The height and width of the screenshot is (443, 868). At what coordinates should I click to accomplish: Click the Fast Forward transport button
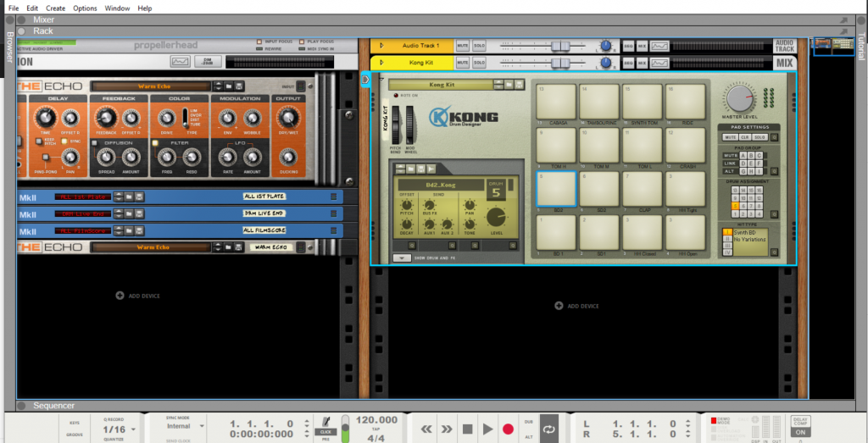[x=446, y=429]
